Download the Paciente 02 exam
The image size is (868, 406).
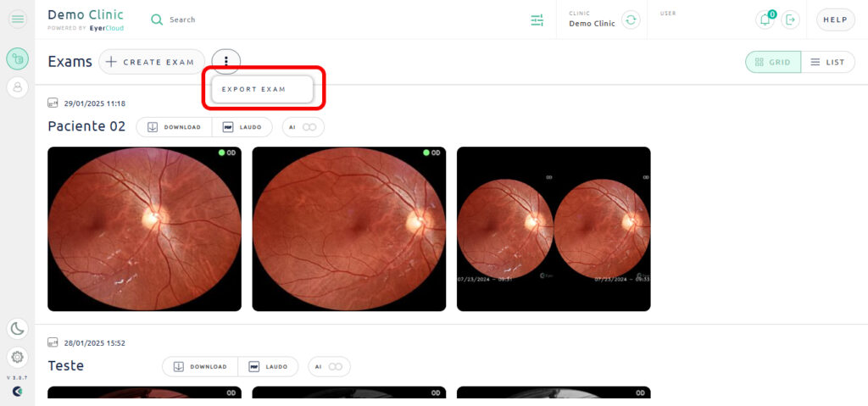(175, 127)
